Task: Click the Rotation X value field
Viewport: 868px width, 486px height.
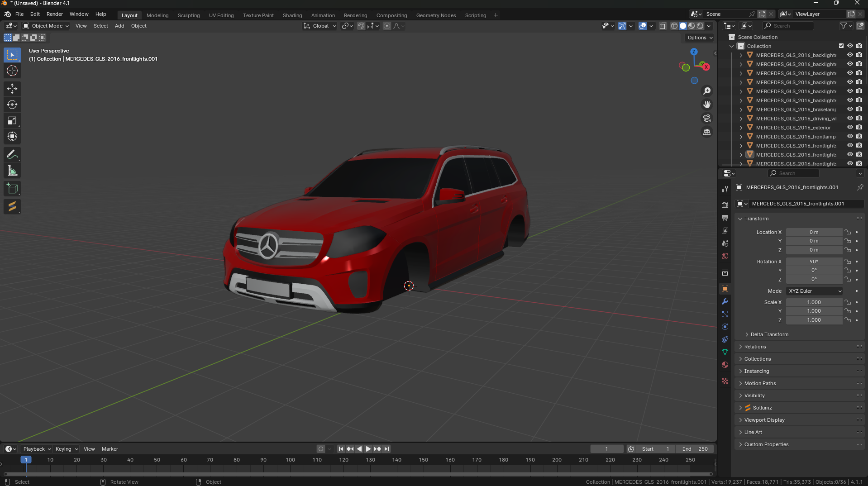Action: click(814, 262)
